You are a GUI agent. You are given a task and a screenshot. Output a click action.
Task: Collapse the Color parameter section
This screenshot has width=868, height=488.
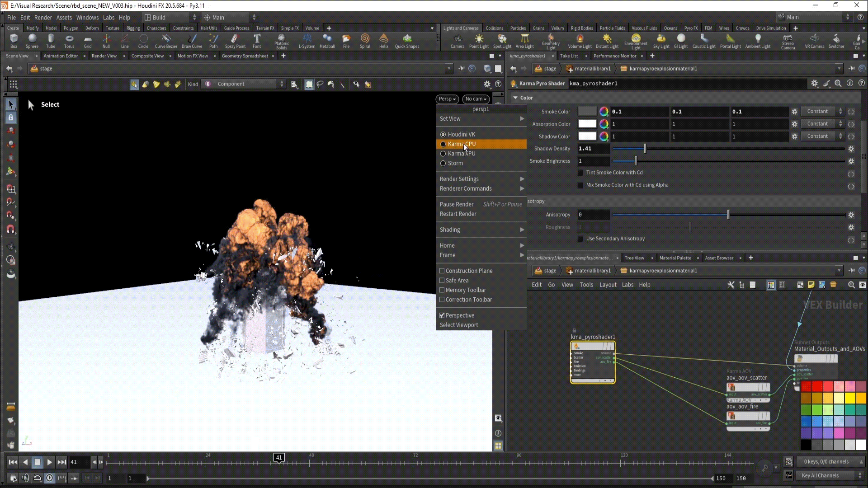coord(515,98)
